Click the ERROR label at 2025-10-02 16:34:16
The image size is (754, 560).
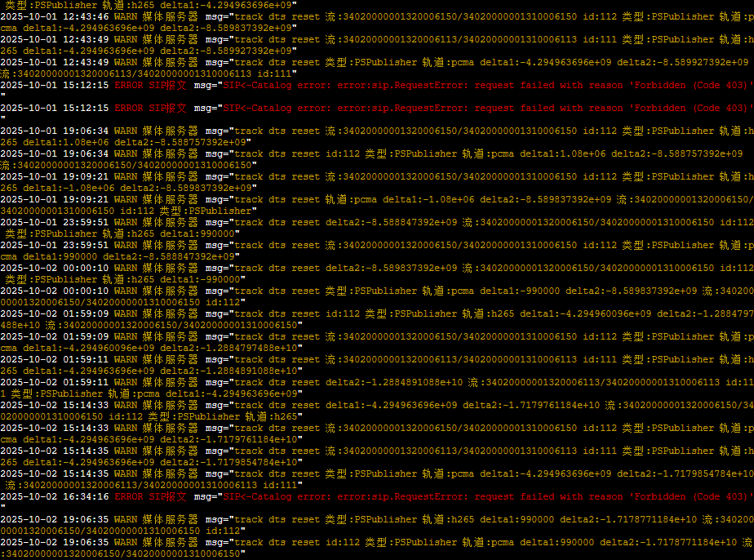point(128,496)
